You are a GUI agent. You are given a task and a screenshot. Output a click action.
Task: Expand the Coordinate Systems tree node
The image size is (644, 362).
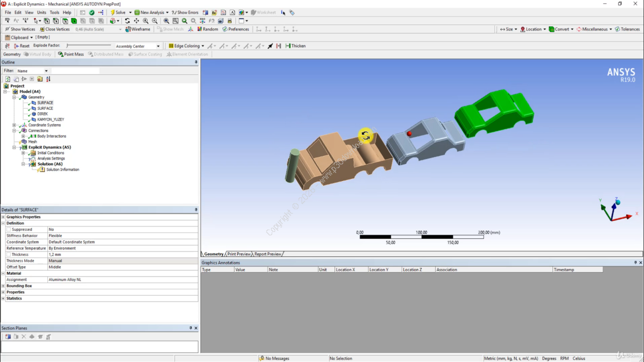tap(14, 125)
